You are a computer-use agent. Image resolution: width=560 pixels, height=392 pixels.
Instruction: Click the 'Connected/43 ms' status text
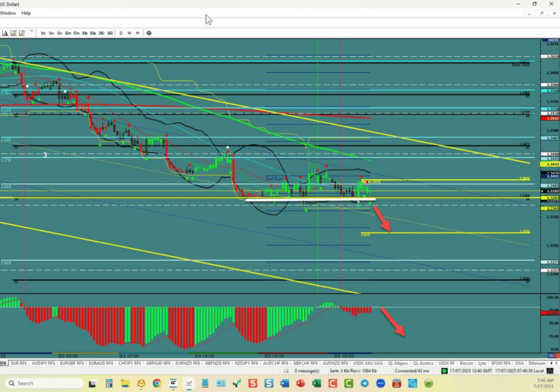click(411, 371)
